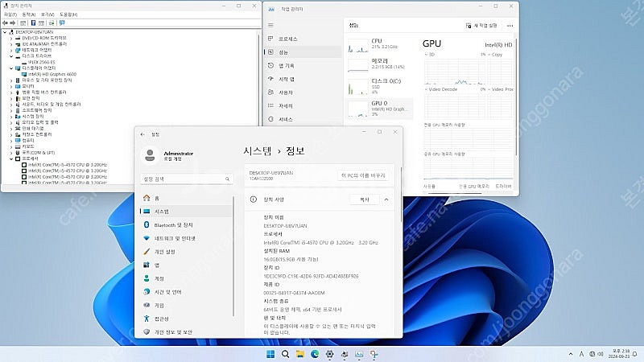This screenshot has height=362, width=644.
Task: Open the File (파일) menu in Device Manager
Action: (10, 14)
